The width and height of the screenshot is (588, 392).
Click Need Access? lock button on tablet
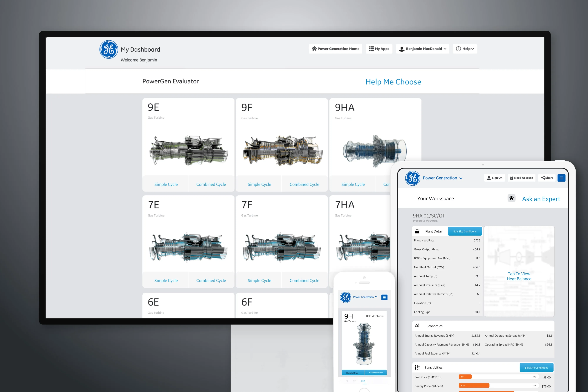(x=521, y=178)
